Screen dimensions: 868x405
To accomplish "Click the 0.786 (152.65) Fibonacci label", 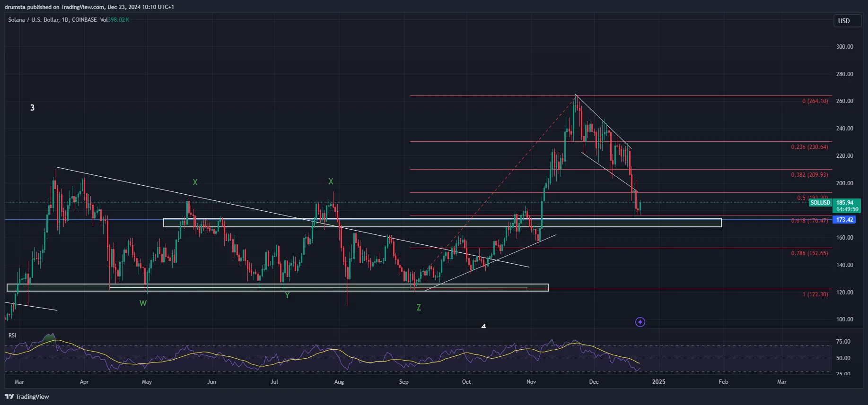I will 809,253.
